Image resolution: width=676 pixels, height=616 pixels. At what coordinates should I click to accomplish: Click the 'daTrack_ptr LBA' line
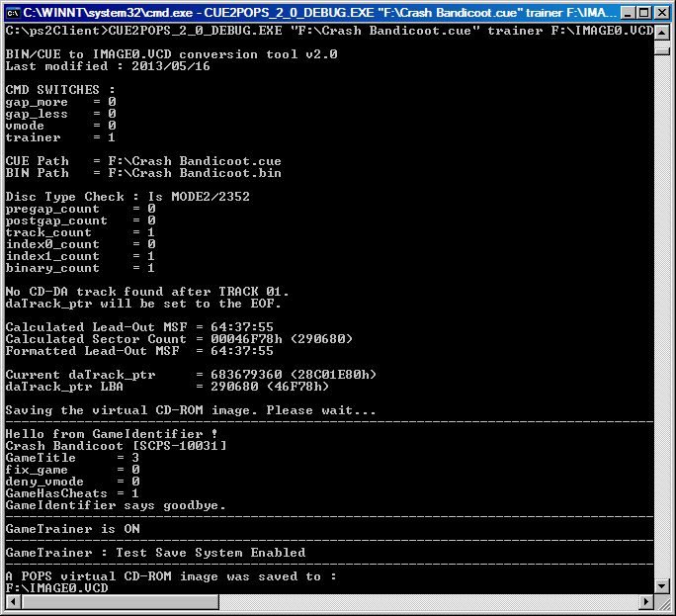tap(167, 387)
